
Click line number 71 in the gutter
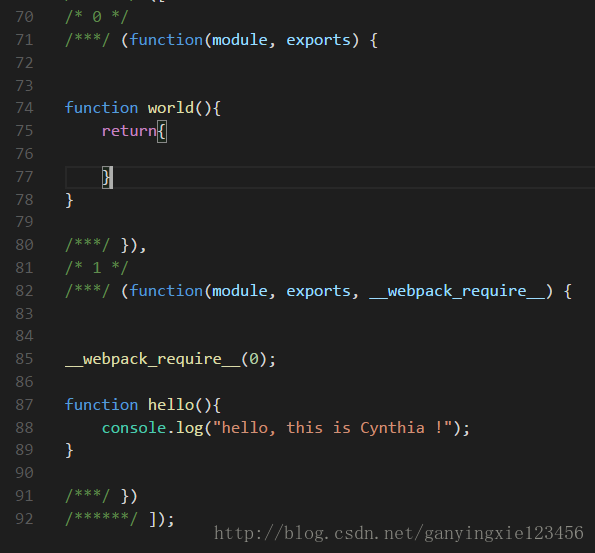(24, 40)
